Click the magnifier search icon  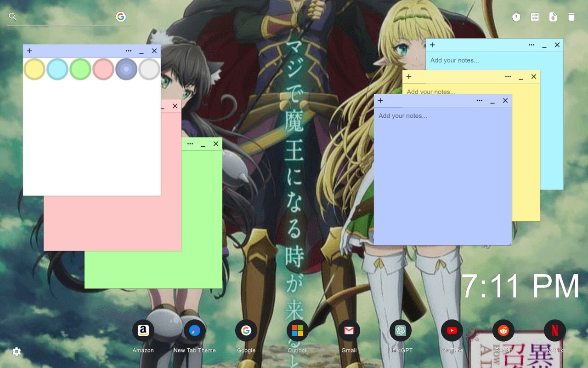tap(13, 17)
